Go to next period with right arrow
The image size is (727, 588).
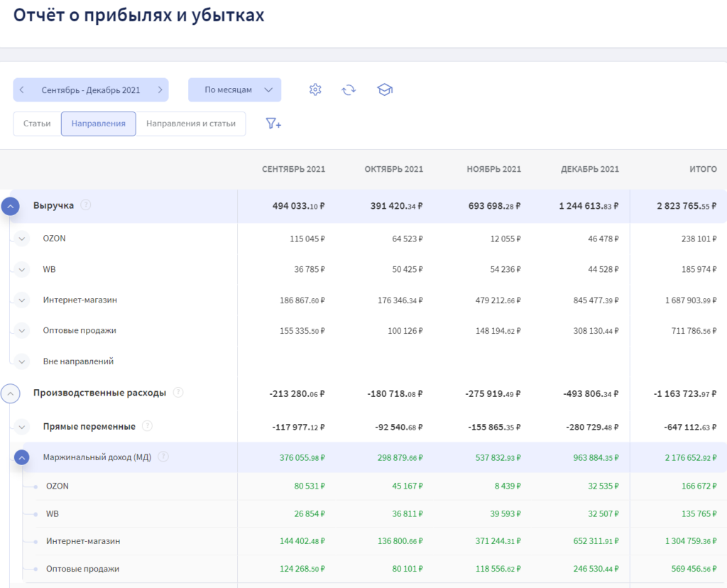click(x=160, y=90)
